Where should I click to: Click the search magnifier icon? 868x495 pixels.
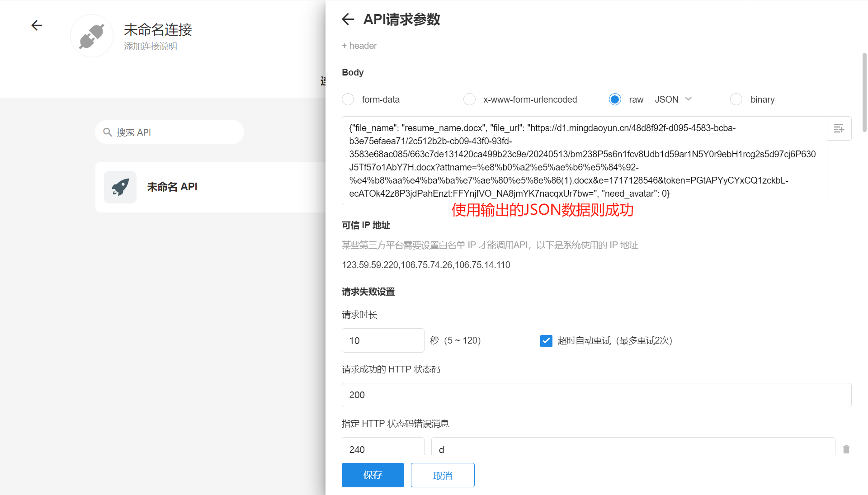pyautogui.click(x=108, y=132)
